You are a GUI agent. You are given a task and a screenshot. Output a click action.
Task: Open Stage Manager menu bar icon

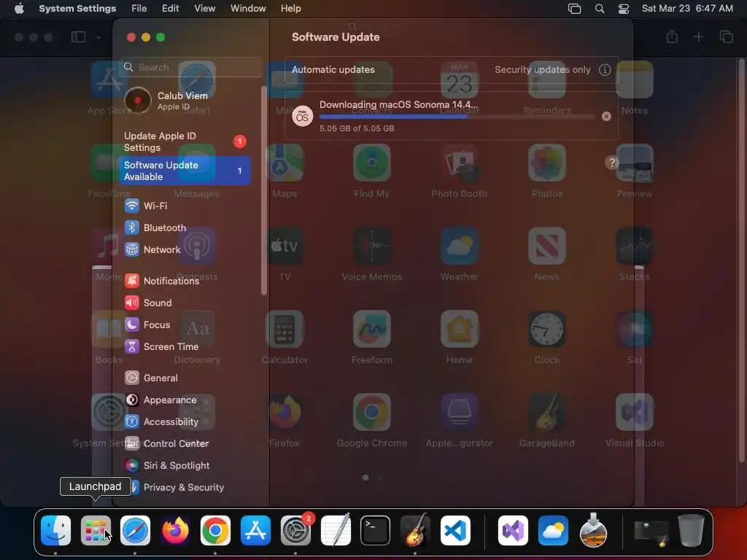click(575, 9)
